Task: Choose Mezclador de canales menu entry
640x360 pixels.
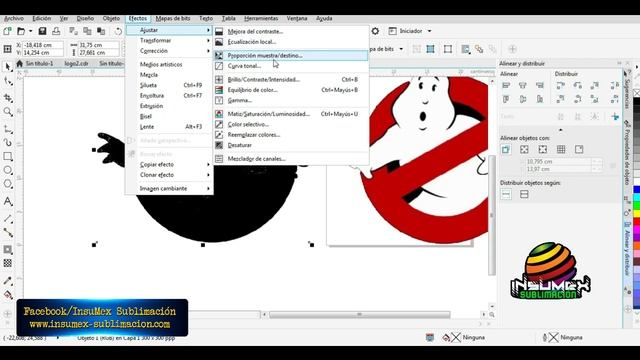Action: point(291,159)
